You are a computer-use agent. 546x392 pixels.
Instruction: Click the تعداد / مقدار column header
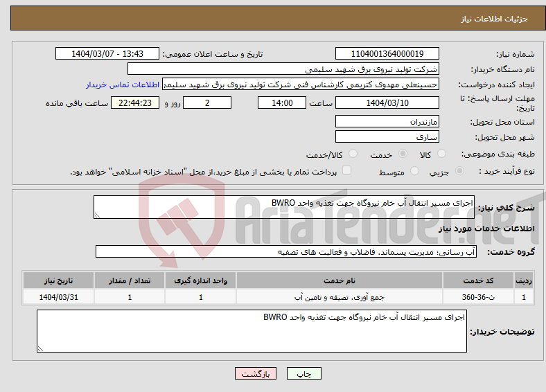pyautogui.click(x=130, y=280)
